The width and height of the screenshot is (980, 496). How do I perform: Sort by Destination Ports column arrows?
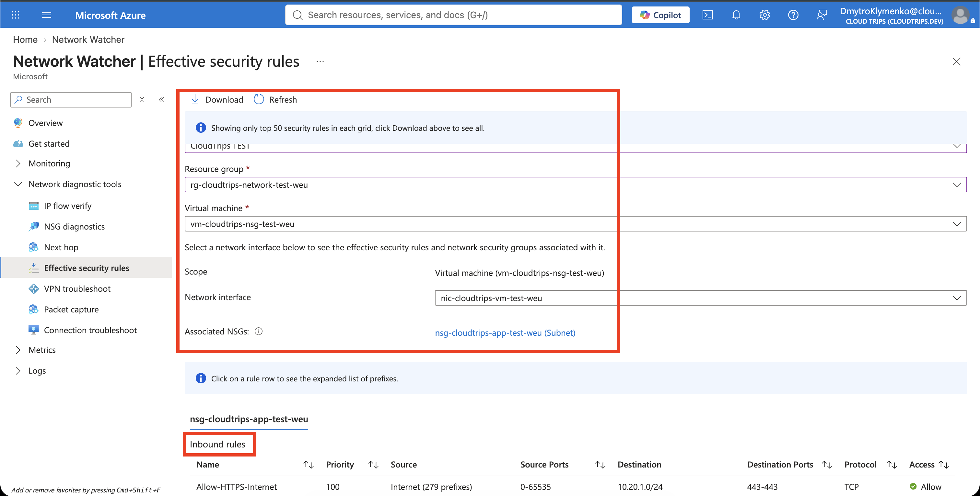click(x=827, y=465)
